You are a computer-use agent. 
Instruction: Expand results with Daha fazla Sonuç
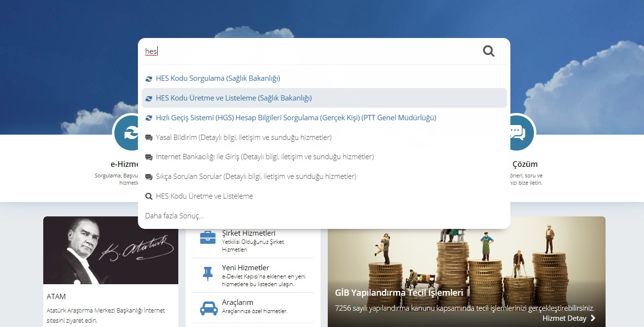[174, 216]
